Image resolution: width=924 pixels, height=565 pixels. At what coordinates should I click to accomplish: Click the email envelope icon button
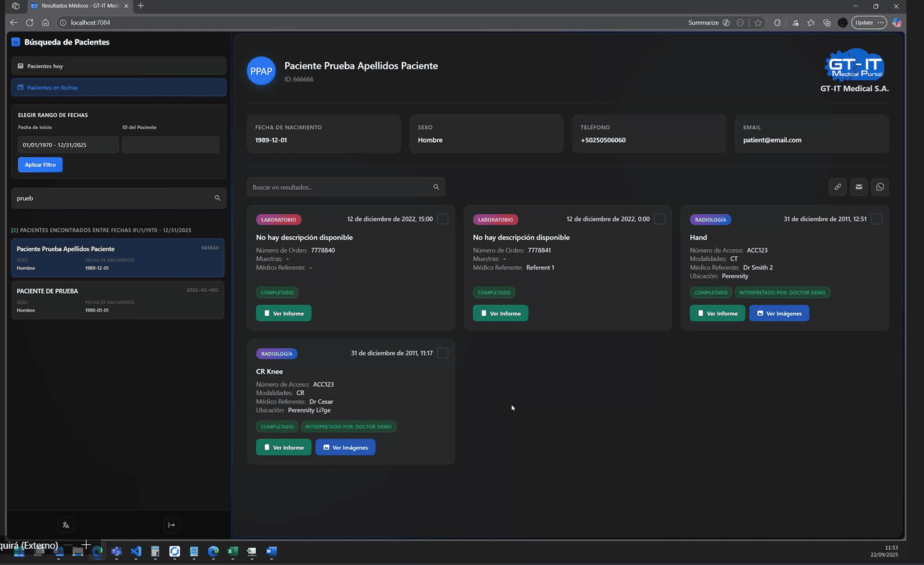[859, 187]
